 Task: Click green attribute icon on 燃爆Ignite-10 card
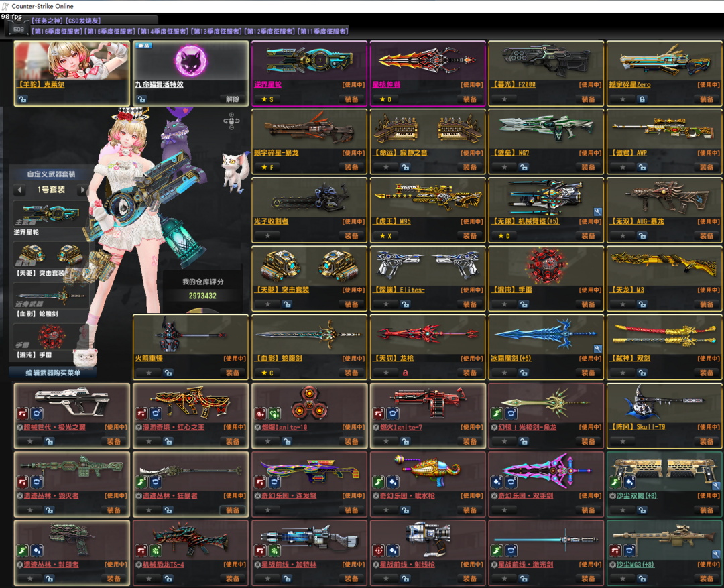[x=274, y=414]
